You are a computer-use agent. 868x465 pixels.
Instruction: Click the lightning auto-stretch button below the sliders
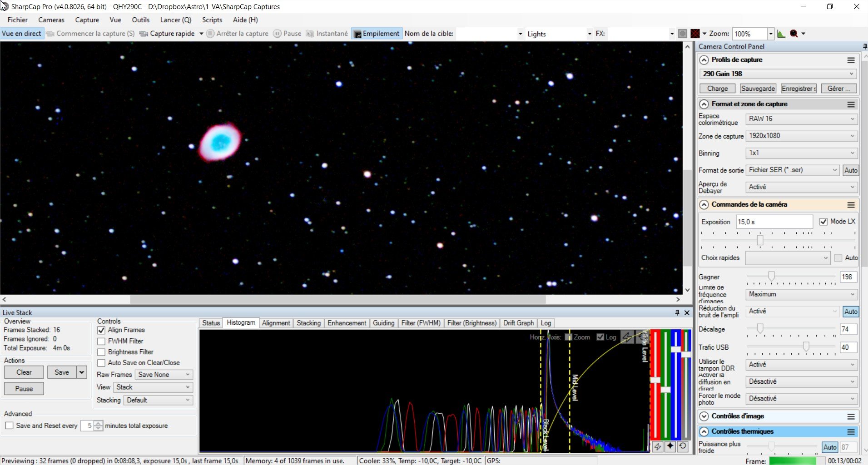pyautogui.click(x=657, y=446)
